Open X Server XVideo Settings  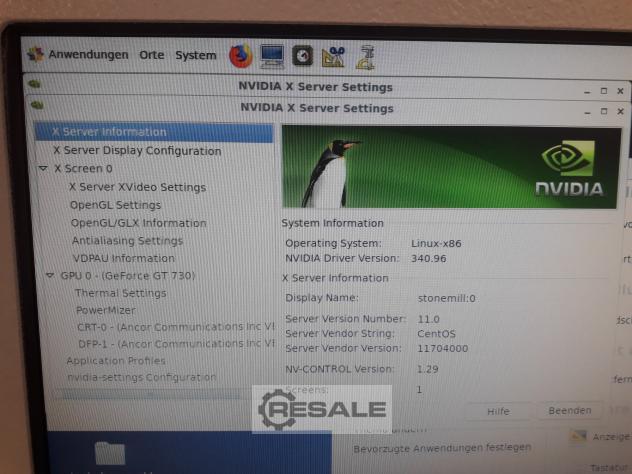coord(137,187)
